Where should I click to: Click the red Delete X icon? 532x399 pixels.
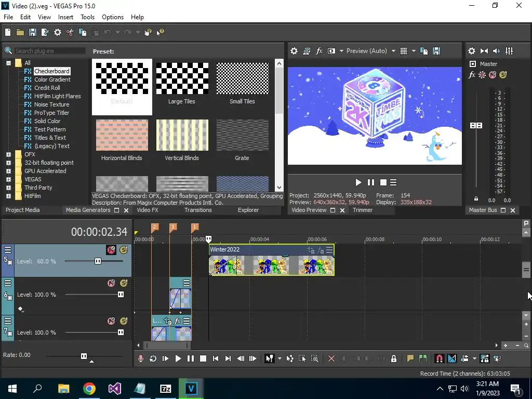coord(331,358)
